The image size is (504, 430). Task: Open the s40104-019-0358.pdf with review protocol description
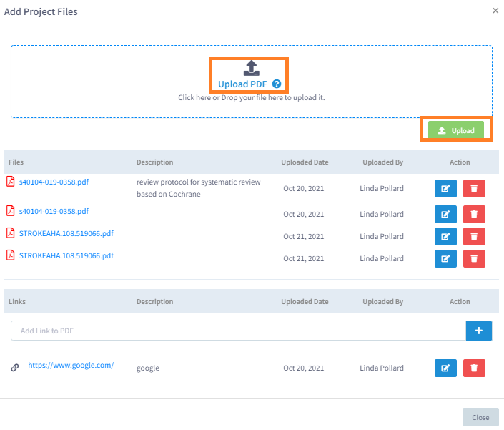(54, 182)
